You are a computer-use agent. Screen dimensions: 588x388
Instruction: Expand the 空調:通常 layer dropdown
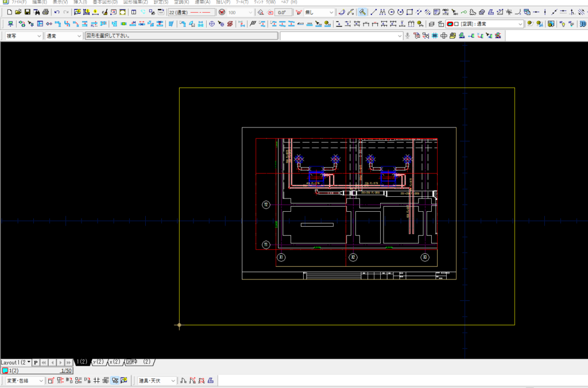click(520, 24)
